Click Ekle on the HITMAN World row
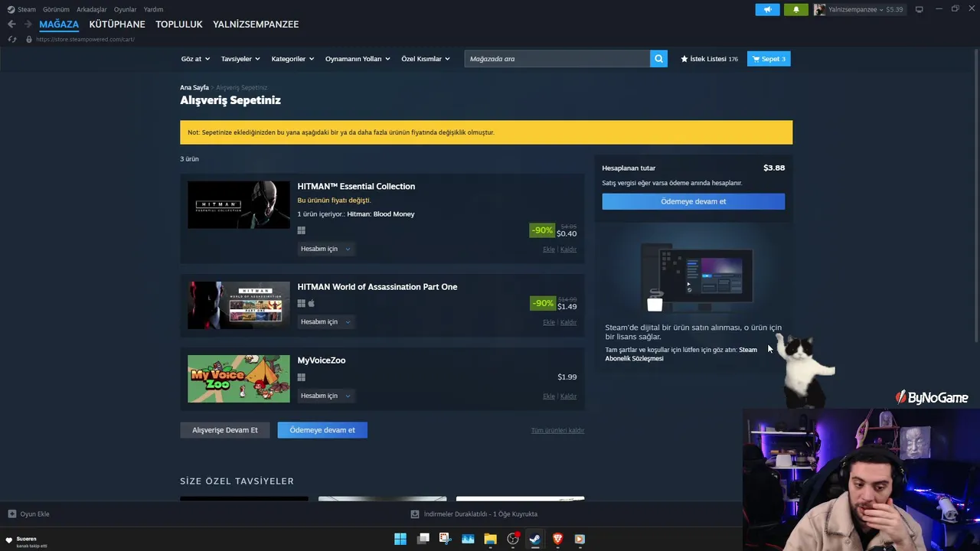Image resolution: width=980 pixels, height=551 pixels. point(549,322)
